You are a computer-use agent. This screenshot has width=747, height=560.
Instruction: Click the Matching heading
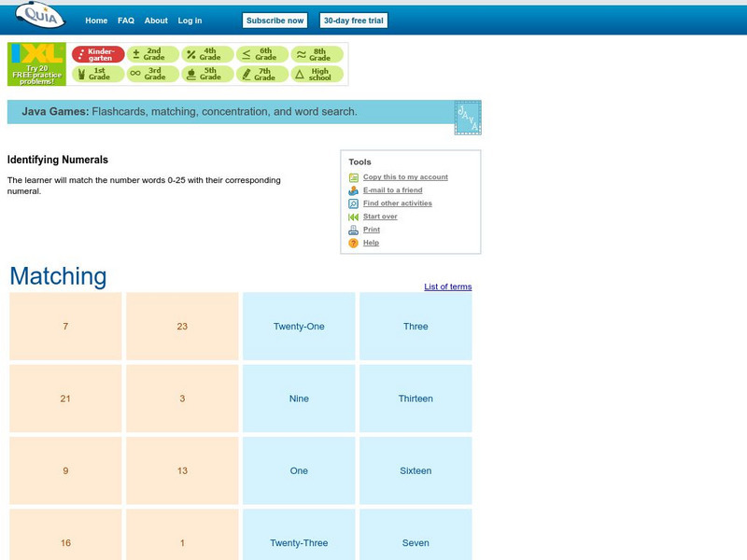point(58,276)
